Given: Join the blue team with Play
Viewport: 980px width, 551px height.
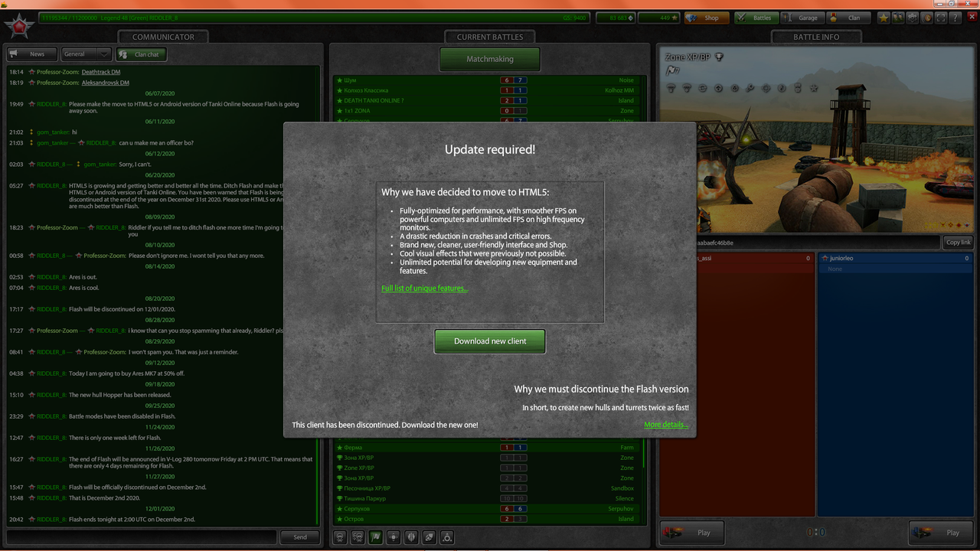Looking at the screenshot, I should pyautogui.click(x=942, y=533).
